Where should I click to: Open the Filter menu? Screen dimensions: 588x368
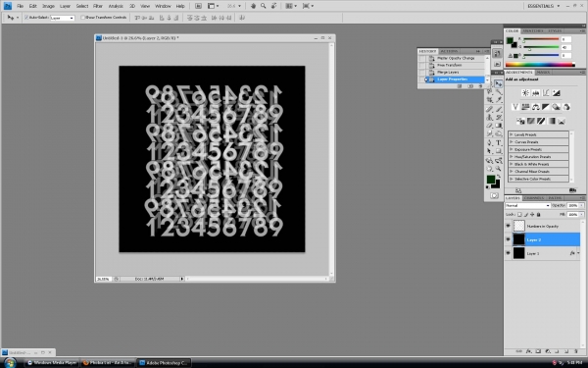(98, 6)
